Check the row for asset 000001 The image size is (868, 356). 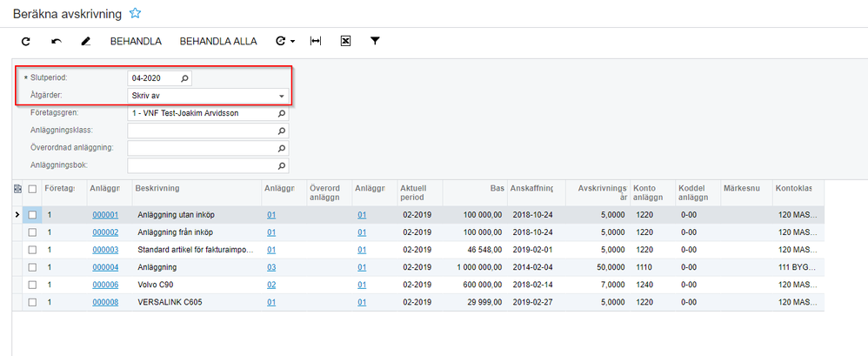pyautogui.click(x=32, y=215)
